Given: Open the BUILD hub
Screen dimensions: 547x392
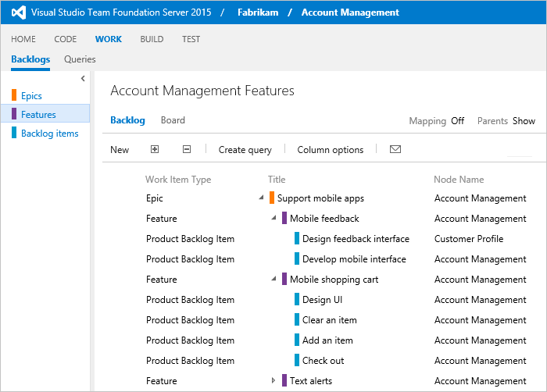Looking at the screenshot, I should click(152, 39).
